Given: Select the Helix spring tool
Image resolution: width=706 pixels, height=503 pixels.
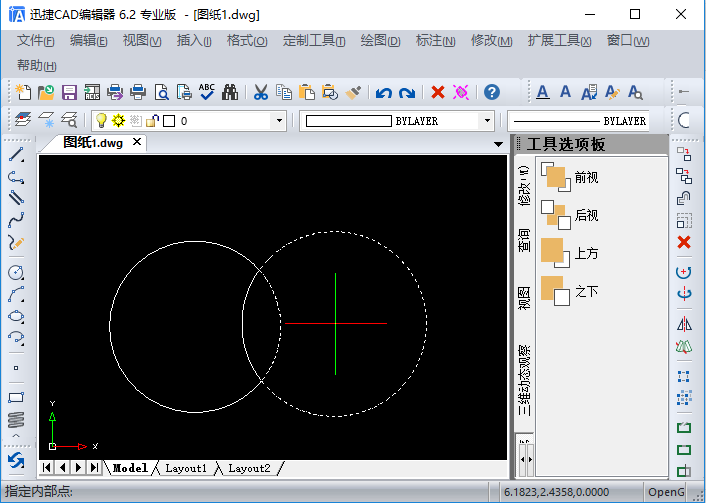Looking at the screenshot, I should [16, 419].
